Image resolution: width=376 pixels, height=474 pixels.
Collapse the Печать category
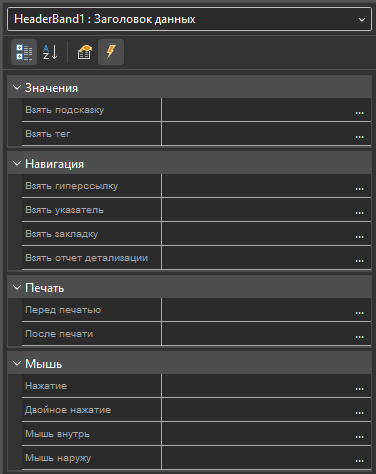click(x=17, y=288)
